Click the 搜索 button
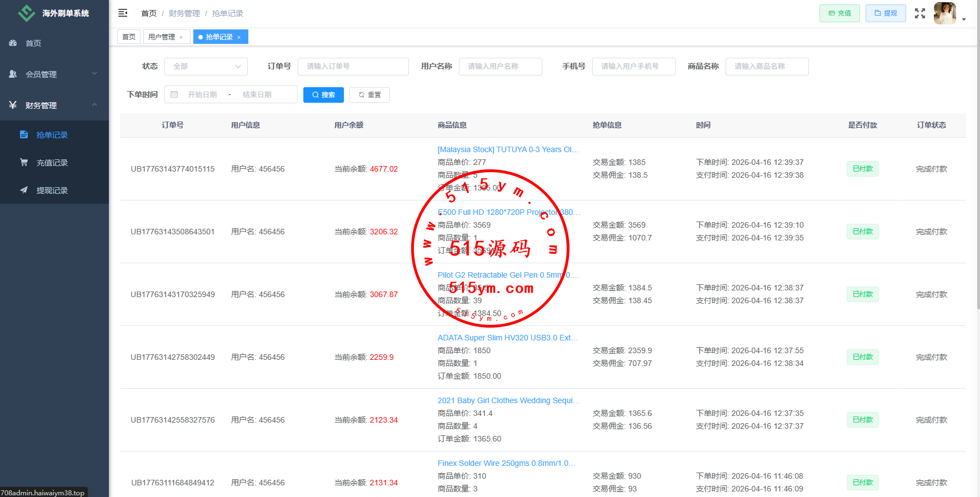980x497 pixels. click(323, 95)
